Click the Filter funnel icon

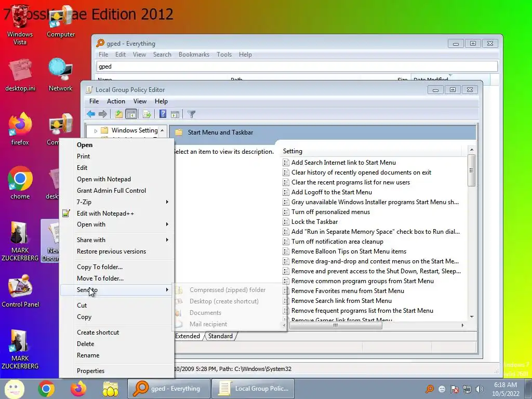point(191,114)
